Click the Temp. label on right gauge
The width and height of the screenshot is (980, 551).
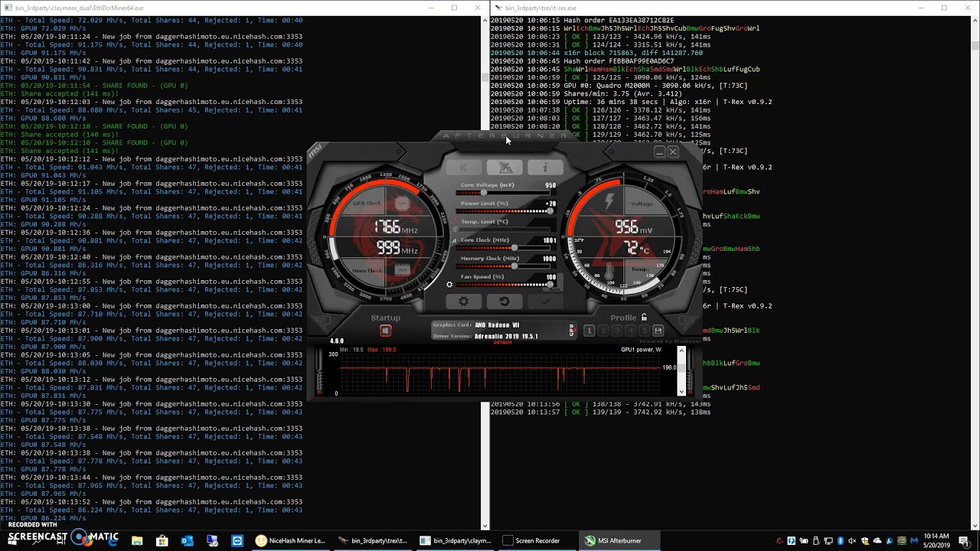640,269
